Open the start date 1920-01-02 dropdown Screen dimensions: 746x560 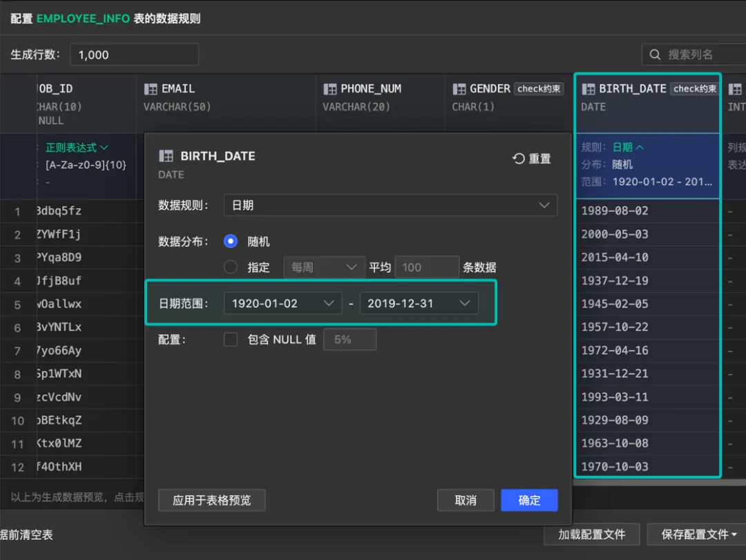[283, 304]
